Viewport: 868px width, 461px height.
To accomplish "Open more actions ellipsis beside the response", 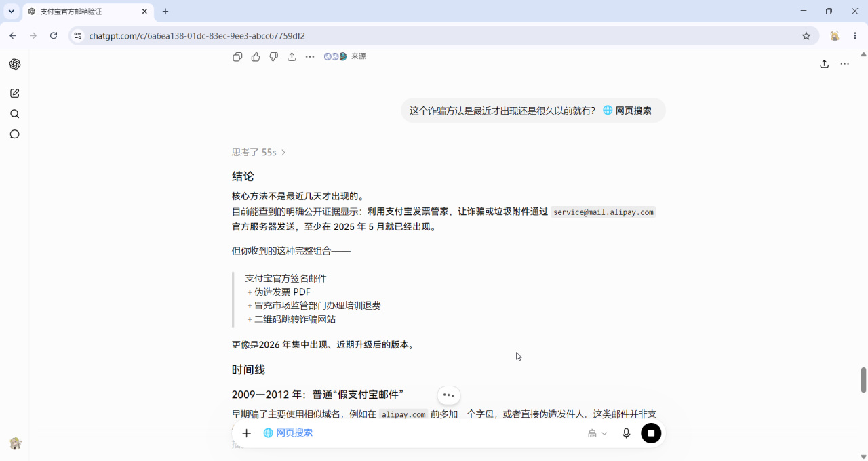I will click(310, 57).
